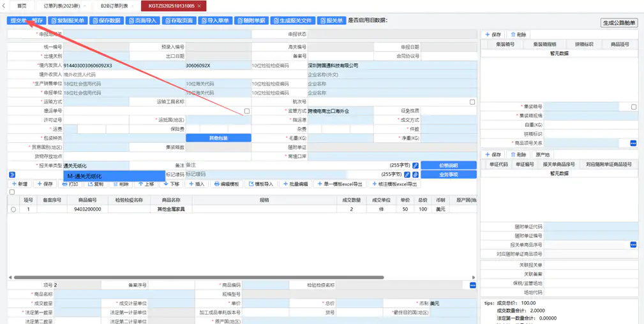Click the 生成公路舱单 button
Viewport: 644px width, 324px height.
click(x=619, y=24)
